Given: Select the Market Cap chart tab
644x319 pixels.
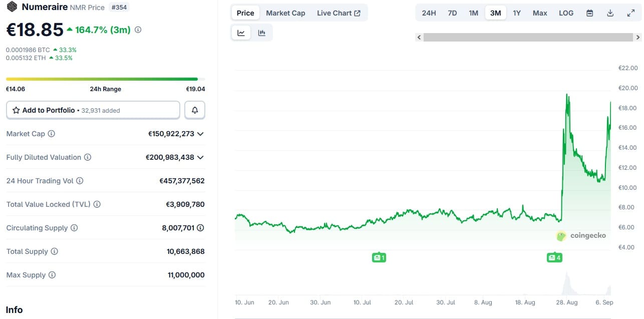Looking at the screenshot, I should (285, 13).
